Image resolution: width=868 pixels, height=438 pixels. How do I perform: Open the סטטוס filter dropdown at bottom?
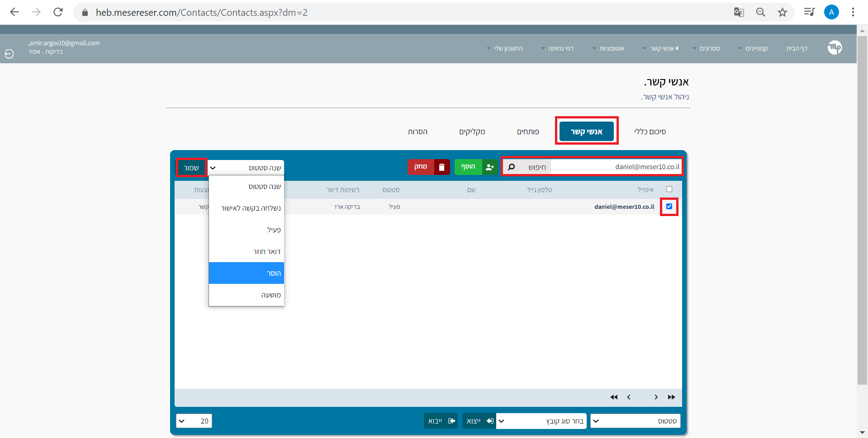[x=636, y=421]
